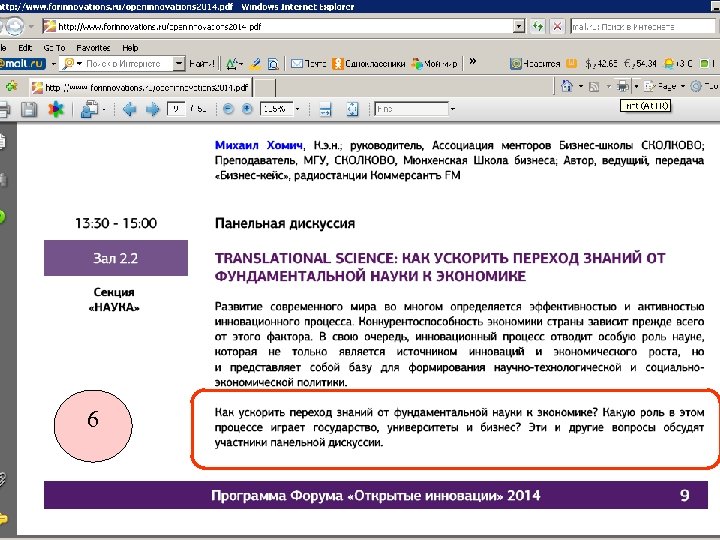Screen dimensions: 720x540
Task: Click the "Зал 2.2" purple label
Action: tap(116, 258)
